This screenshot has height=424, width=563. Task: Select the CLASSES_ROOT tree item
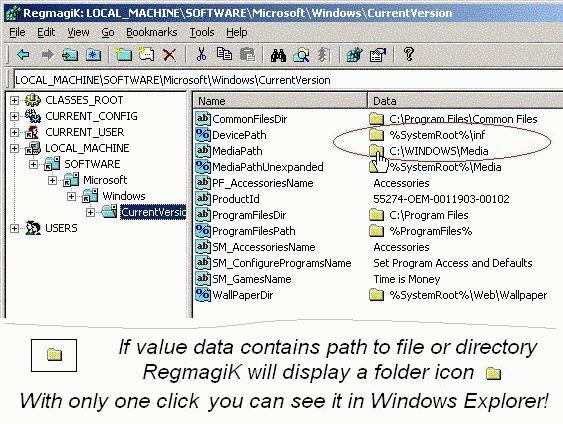[x=84, y=100]
